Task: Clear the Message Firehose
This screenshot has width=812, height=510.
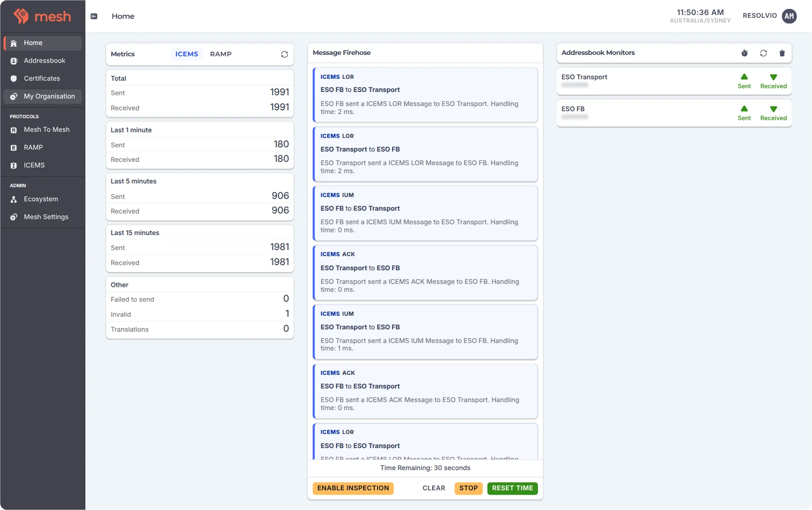Action: pyautogui.click(x=434, y=488)
